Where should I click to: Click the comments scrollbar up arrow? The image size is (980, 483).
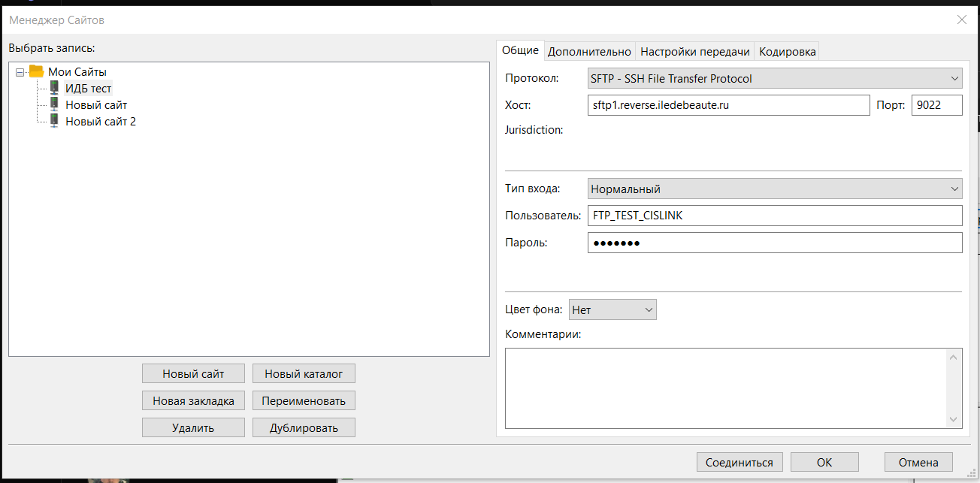point(954,356)
